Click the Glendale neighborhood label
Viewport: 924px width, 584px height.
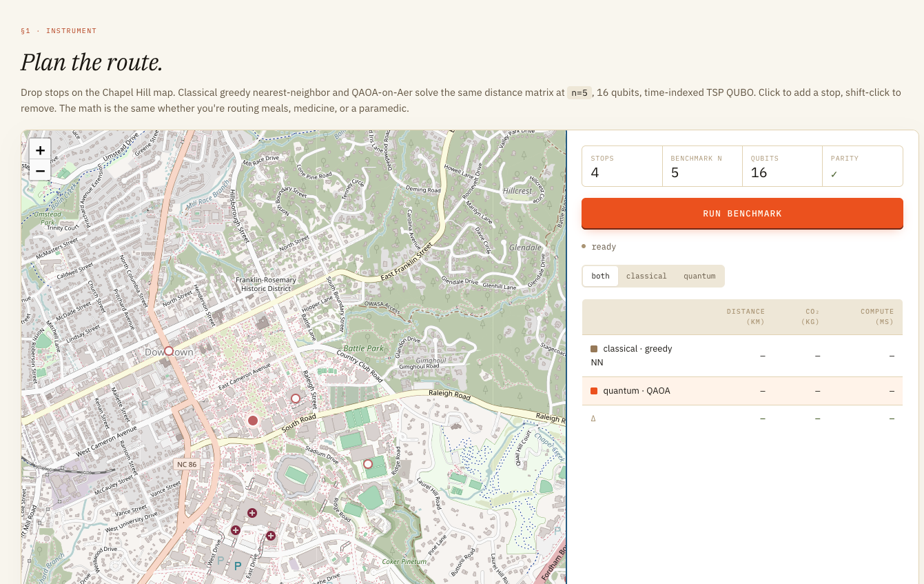tap(525, 248)
